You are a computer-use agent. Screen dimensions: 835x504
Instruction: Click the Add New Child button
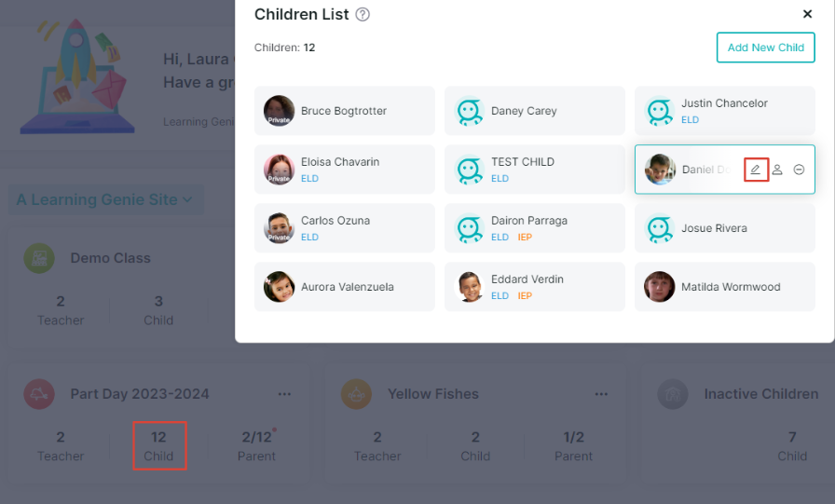click(x=766, y=48)
